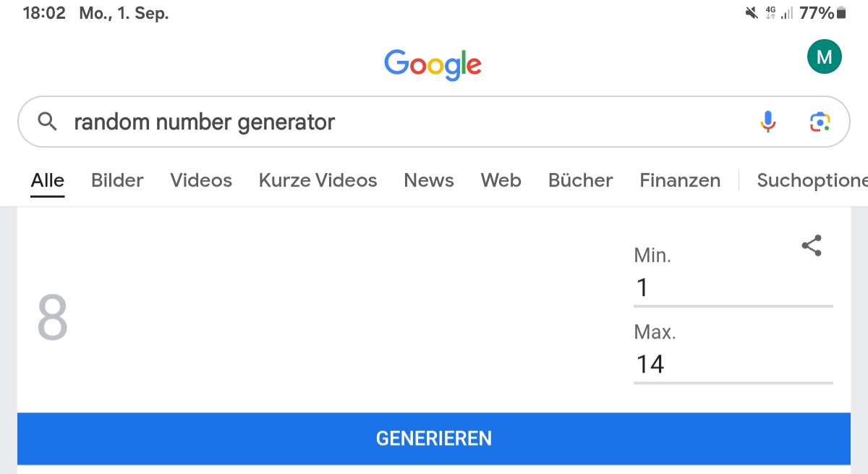This screenshot has height=474, width=868.
Task: Tap the battery status icon
Action: pos(841,13)
